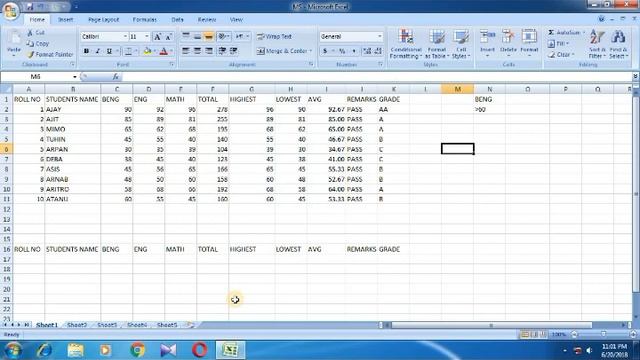
Task: Open the Merge & Center dropdown arrow
Action: pos(311,51)
